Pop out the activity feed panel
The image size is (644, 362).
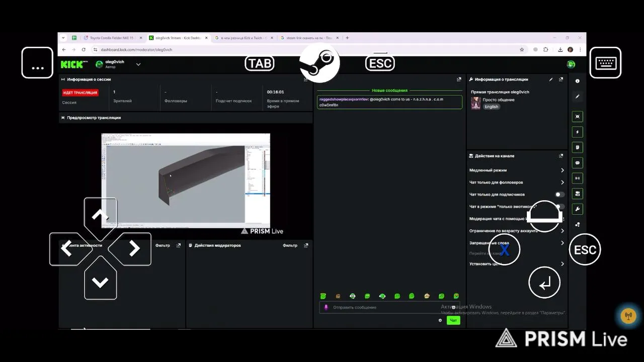[x=178, y=245]
